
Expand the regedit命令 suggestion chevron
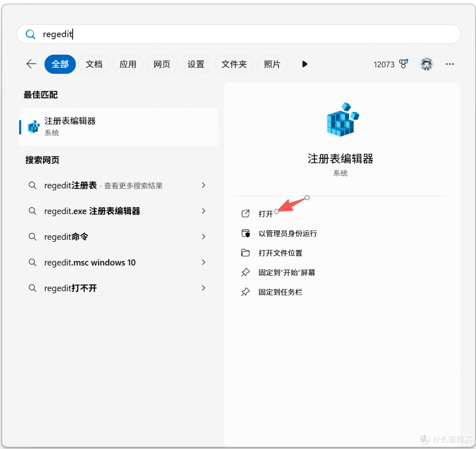coord(204,237)
